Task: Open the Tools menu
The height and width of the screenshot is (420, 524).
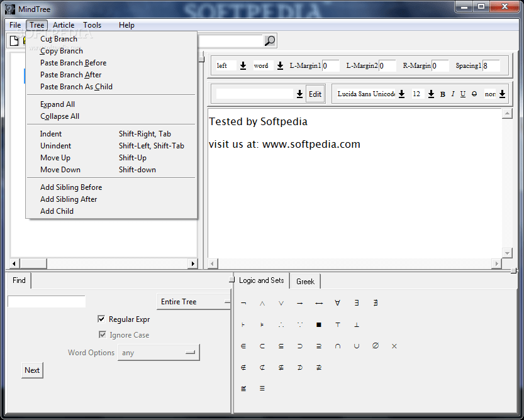Action: click(92, 25)
